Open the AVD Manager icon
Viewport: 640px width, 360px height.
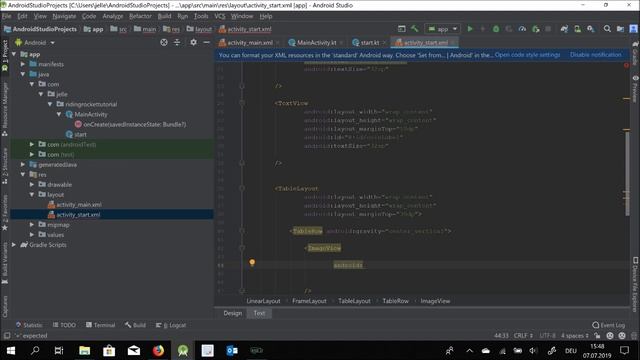(577, 29)
